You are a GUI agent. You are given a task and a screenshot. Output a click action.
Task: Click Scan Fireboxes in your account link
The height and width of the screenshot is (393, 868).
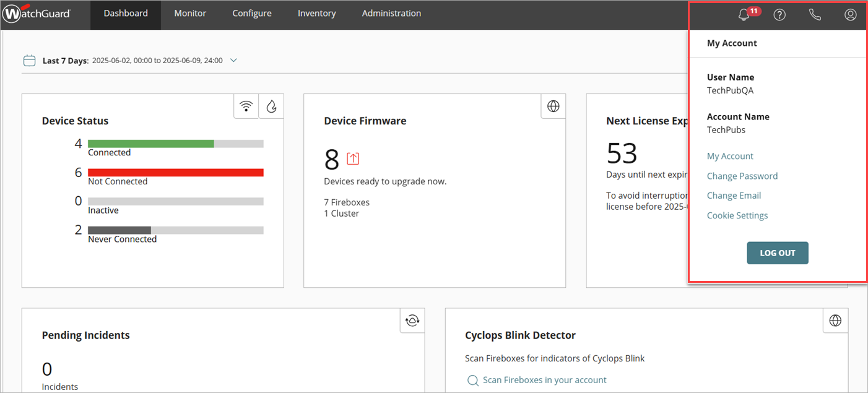(544, 380)
